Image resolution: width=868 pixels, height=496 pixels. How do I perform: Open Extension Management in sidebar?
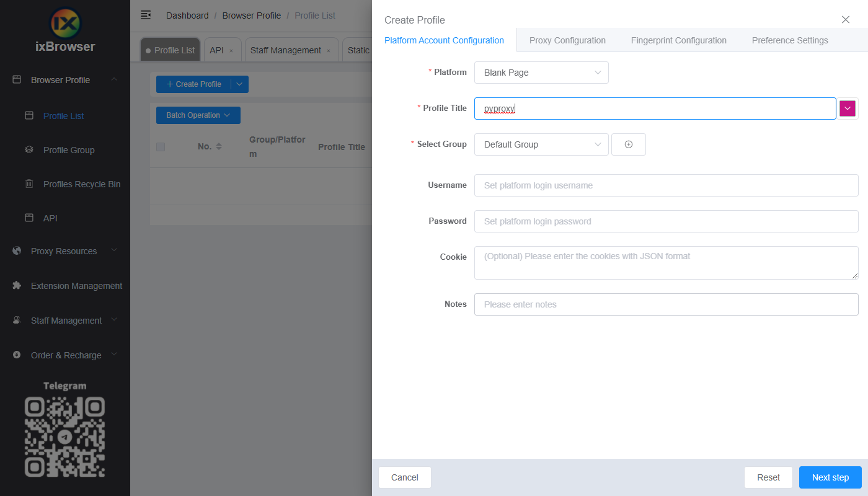tap(77, 286)
